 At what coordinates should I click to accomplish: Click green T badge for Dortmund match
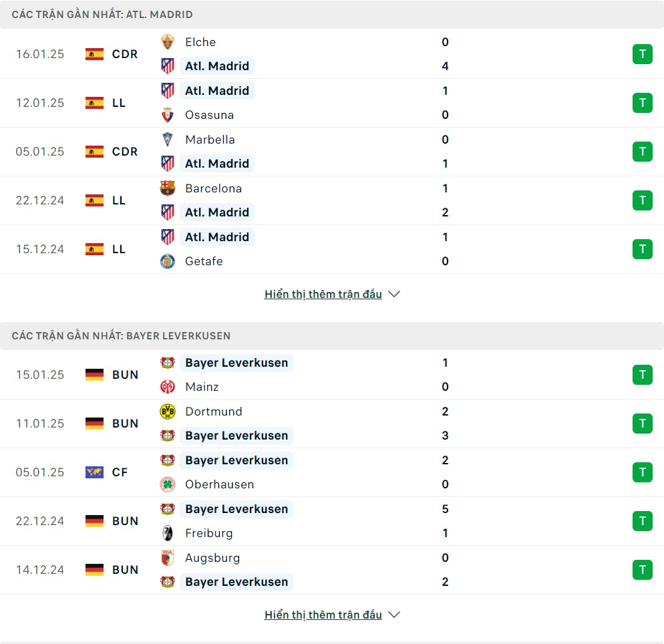(643, 424)
